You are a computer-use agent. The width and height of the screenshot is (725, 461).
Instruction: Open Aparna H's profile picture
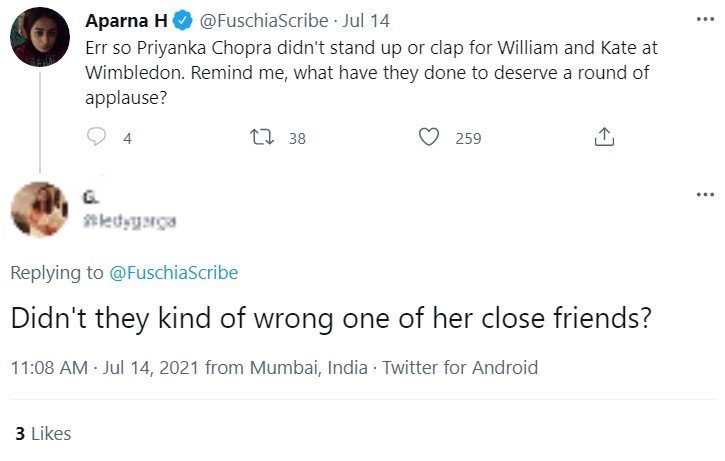[40, 37]
